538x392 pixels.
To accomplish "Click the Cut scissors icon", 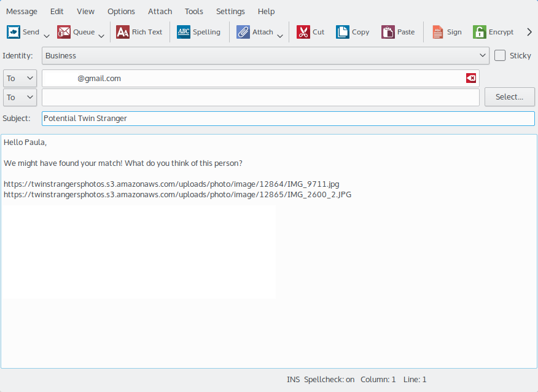I will pyautogui.click(x=303, y=32).
